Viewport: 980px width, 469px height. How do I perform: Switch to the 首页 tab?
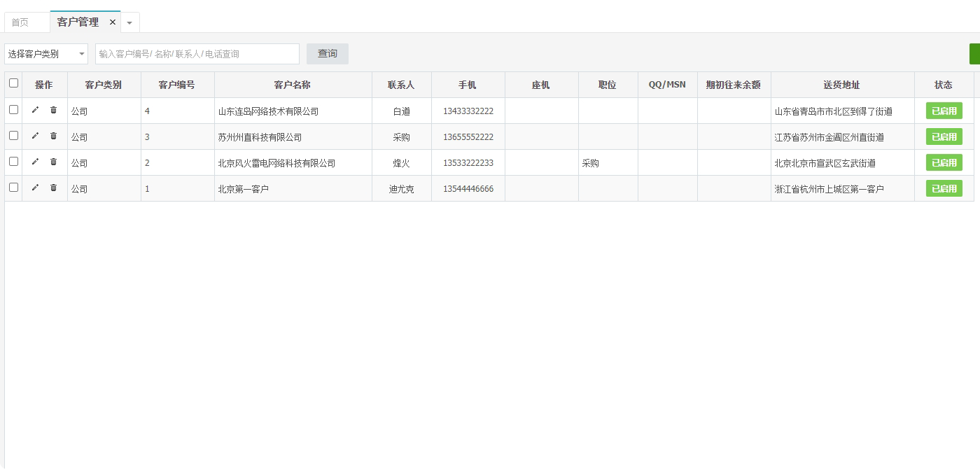click(x=20, y=22)
